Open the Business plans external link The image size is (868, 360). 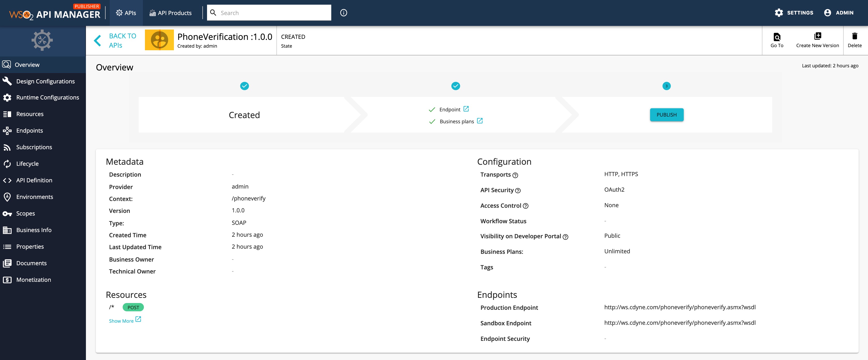[x=480, y=121]
